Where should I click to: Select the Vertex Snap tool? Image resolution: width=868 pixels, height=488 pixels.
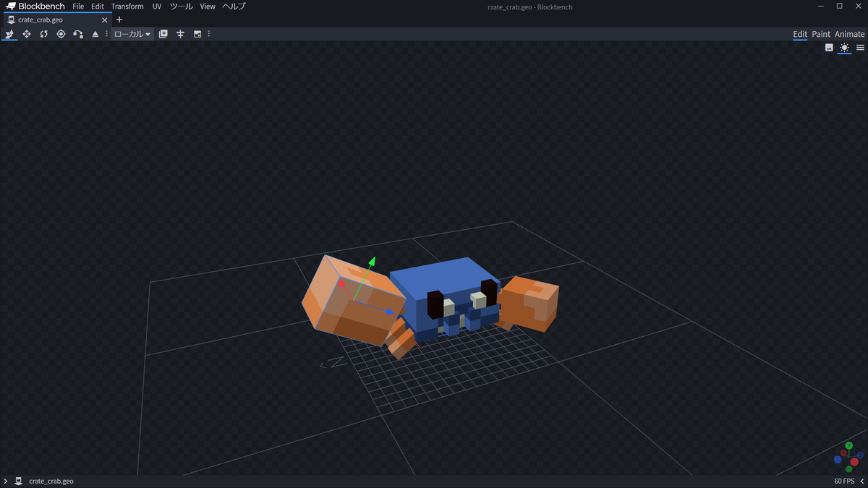pos(78,34)
